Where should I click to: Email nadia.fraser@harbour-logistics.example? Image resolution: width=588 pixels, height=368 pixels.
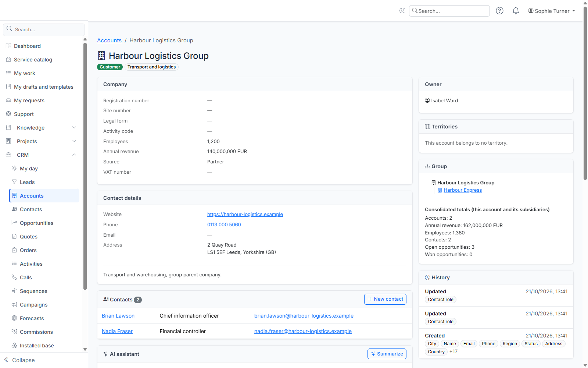click(303, 331)
